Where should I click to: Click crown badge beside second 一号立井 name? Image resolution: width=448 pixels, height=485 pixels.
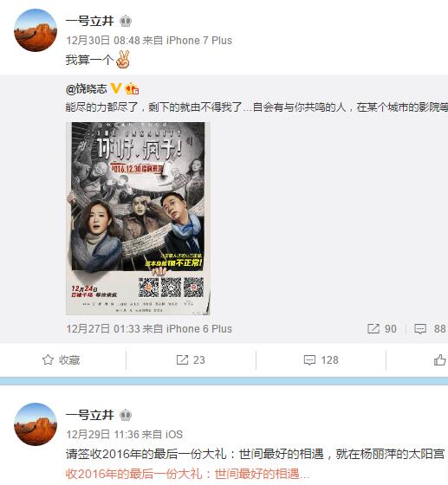(126, 415)
